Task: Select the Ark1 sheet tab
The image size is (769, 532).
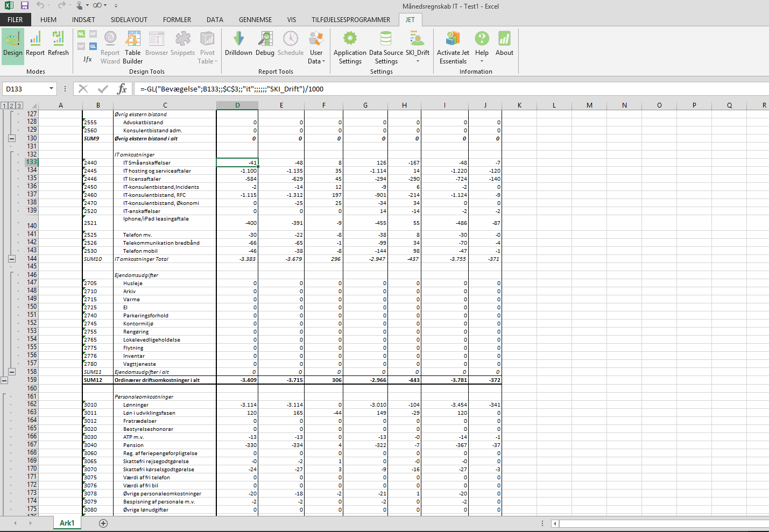Action: click(x=67, y=523)
